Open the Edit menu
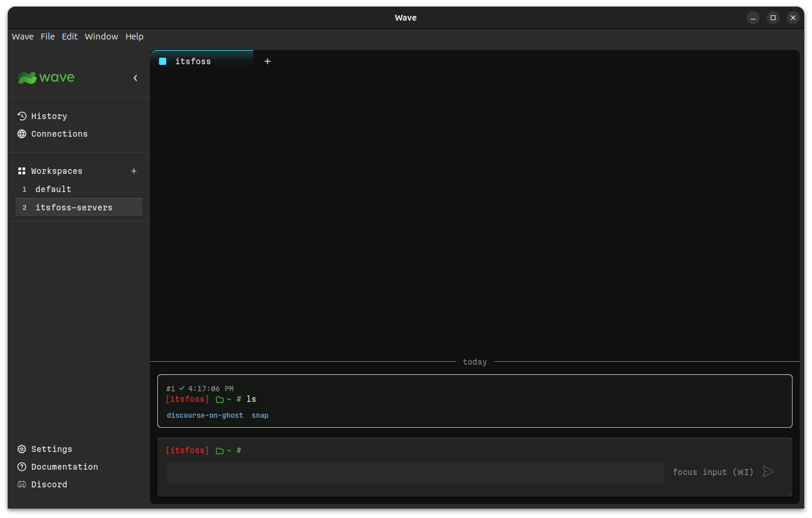The height and width of the screenshot is (518, 812). click(x=70, y=36)
